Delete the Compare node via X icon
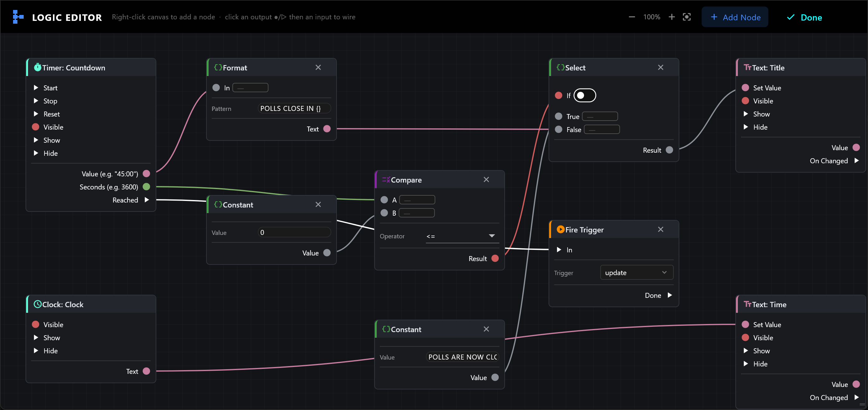Screen dimensions: 868x410 [x=486, y=180]
